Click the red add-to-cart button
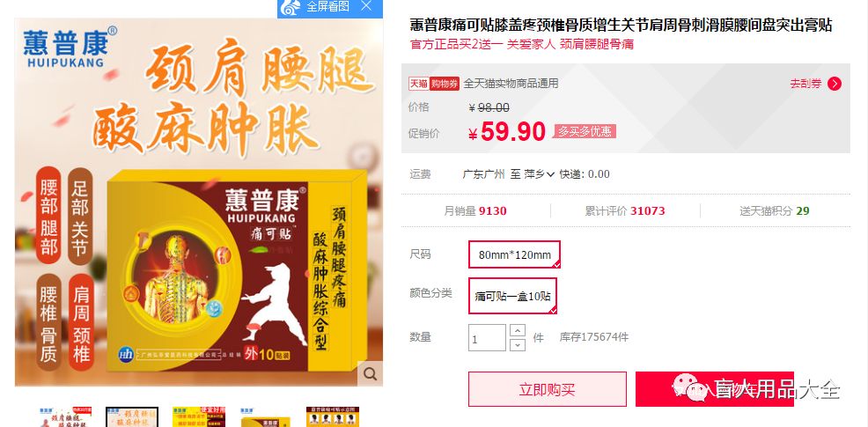Screen dimensions: 868x427 click(x=715, y=389)
